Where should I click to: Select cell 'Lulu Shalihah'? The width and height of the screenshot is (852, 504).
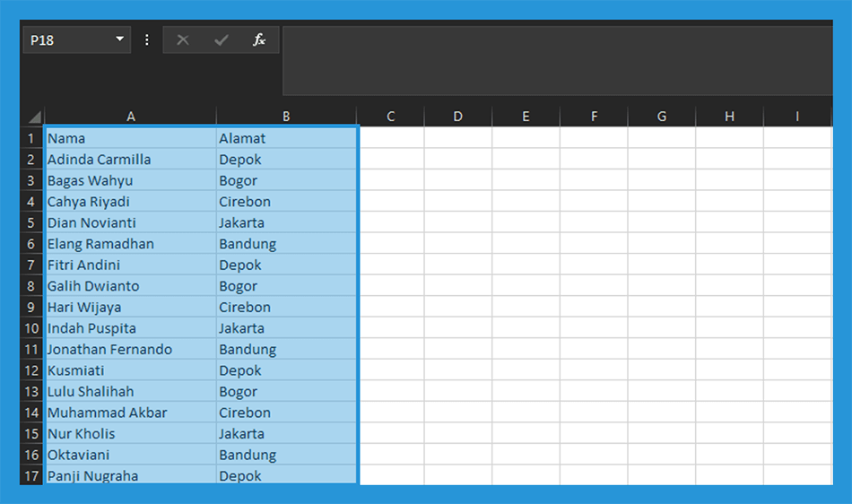130,392
